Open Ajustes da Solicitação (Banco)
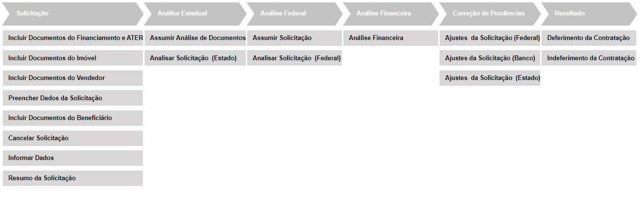 tap(490, 58)
